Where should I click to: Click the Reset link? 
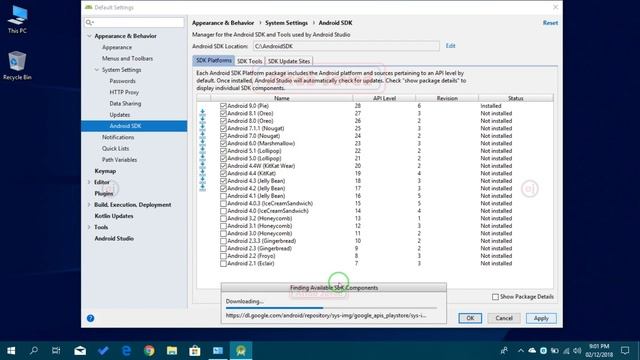click(x=550, y=23)
